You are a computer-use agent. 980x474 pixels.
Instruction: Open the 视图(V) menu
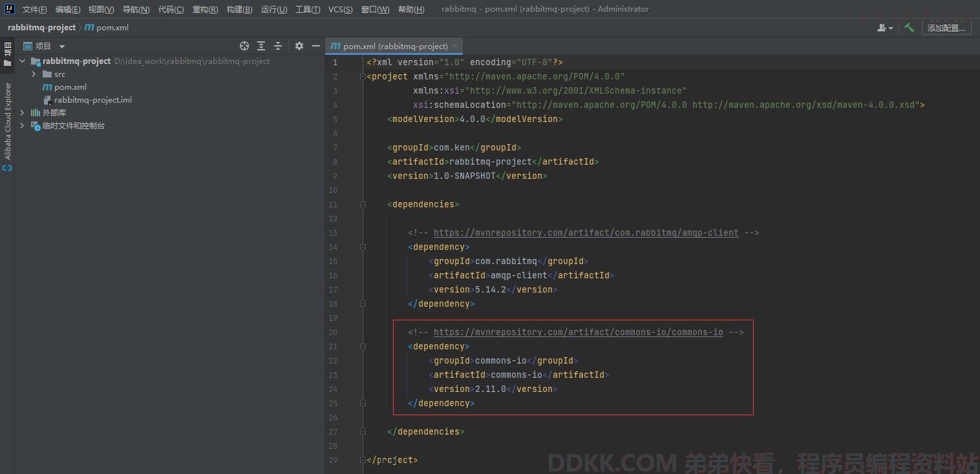pos(101,9)
